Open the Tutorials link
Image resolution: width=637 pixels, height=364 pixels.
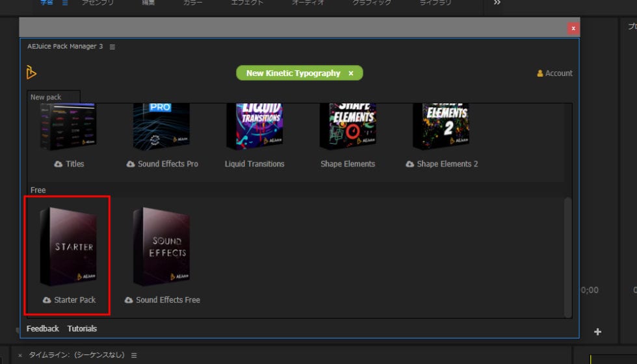(82, 328)
